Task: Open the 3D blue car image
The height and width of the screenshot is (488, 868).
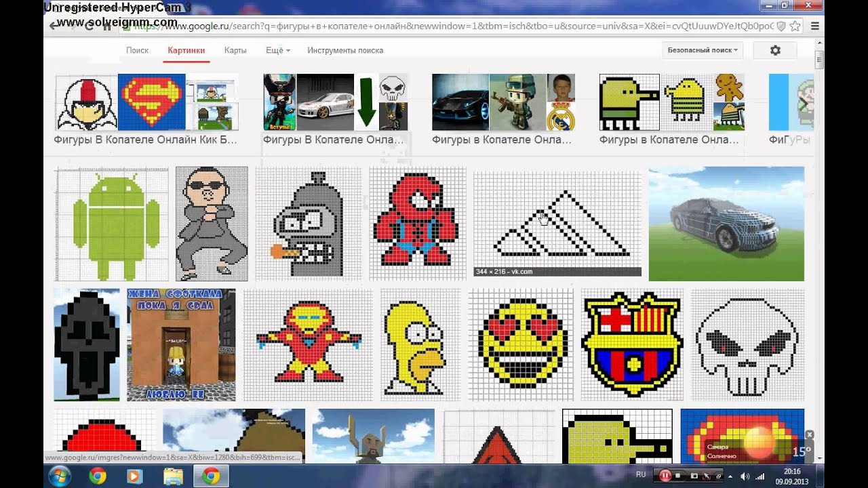Action: coord(726,224)
